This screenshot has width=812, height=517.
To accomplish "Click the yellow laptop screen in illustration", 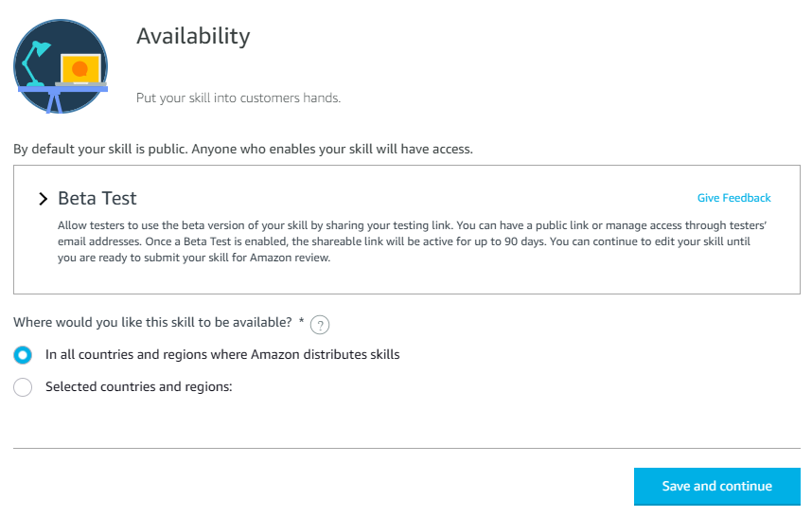I will (x=80, y=68).
